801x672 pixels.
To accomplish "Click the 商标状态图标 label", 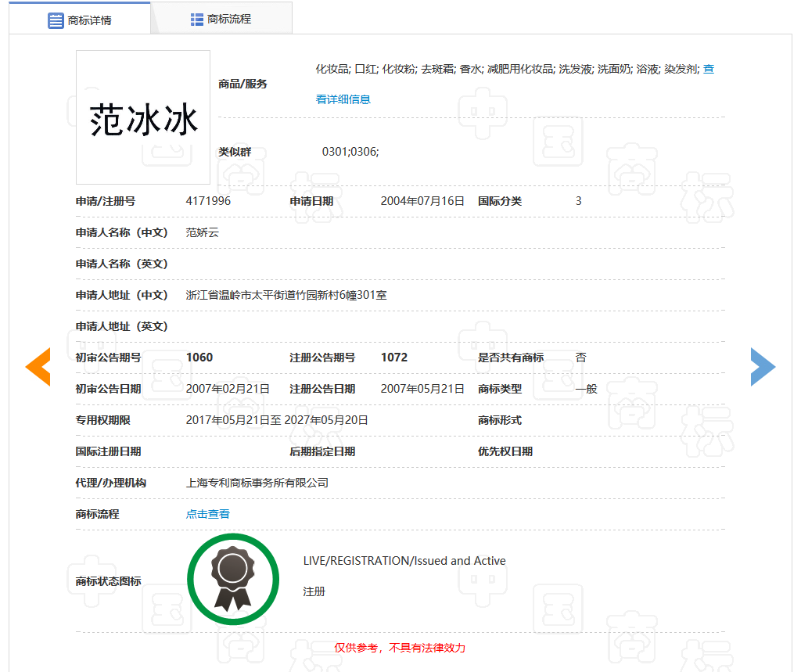I will coord(108,581).
